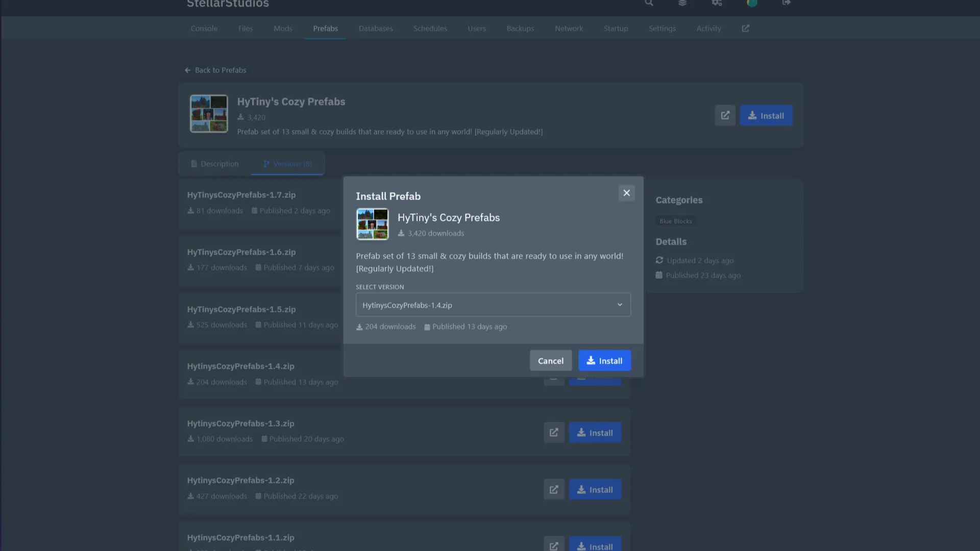Switch to the Description tab
980x551 pixels.
click(215, 164)
